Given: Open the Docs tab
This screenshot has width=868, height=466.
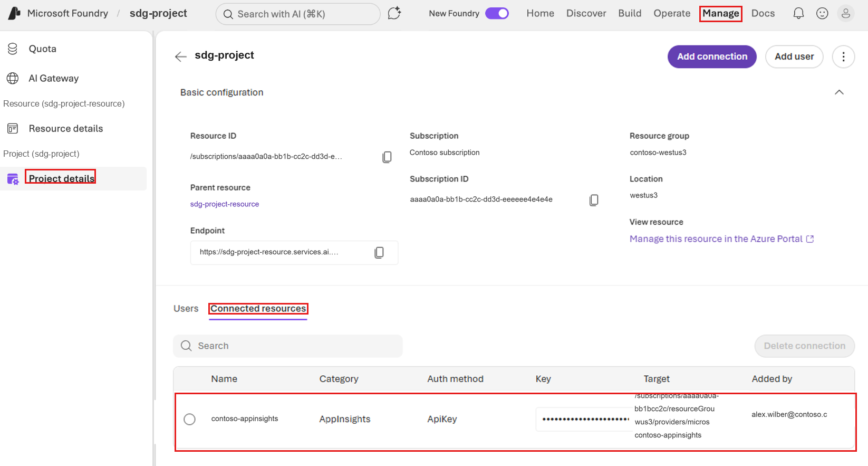Looking at the screenshot, I should (x=763, y=13).
